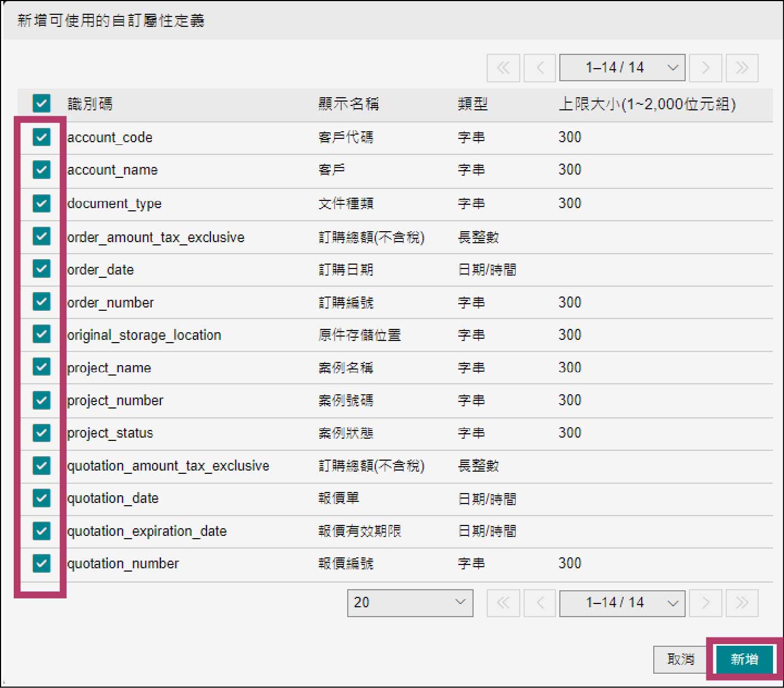Uncheck the project_status row checkbox
784x688 pixels.
[x=42, y=433]
